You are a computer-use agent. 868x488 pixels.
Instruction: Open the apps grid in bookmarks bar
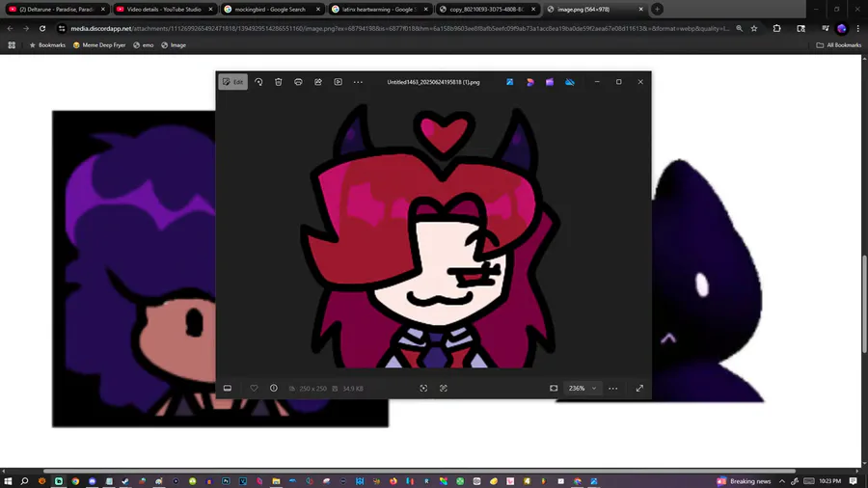click(12, 45)
